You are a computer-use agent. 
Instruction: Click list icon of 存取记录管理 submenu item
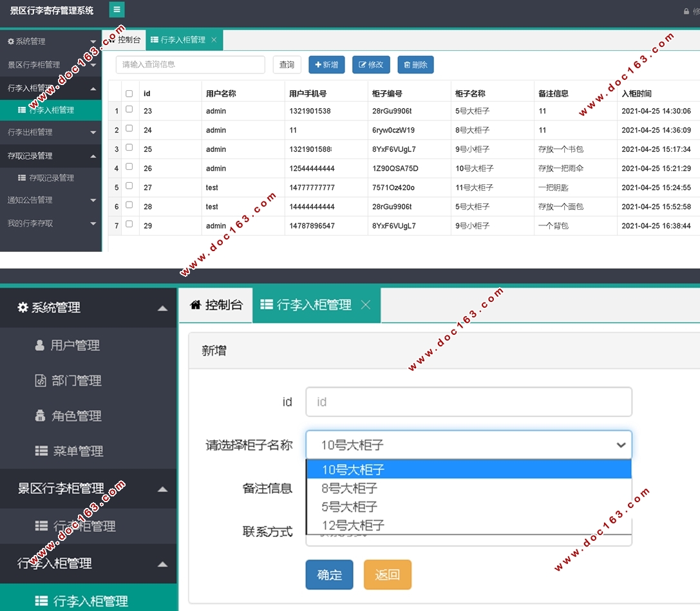pyautogui.click(x=21, y=178)
